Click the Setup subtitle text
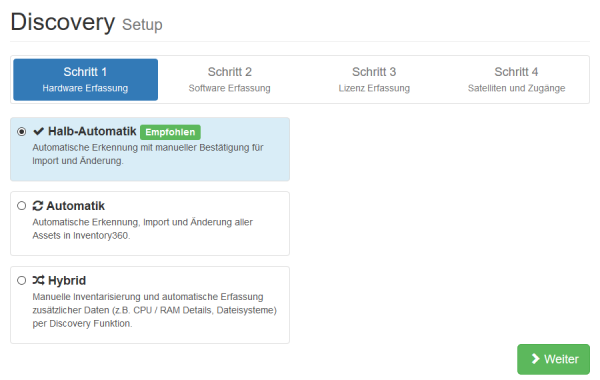 [142, 25]
